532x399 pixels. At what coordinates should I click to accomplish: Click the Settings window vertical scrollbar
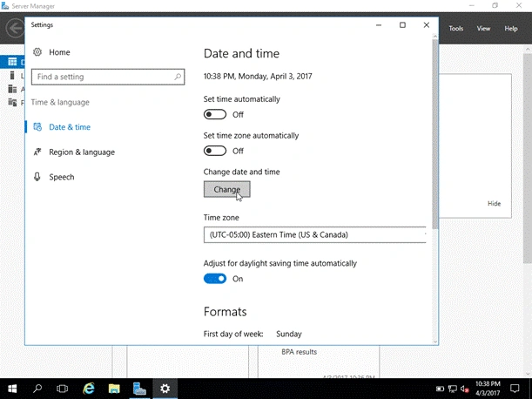coord(435,134)
